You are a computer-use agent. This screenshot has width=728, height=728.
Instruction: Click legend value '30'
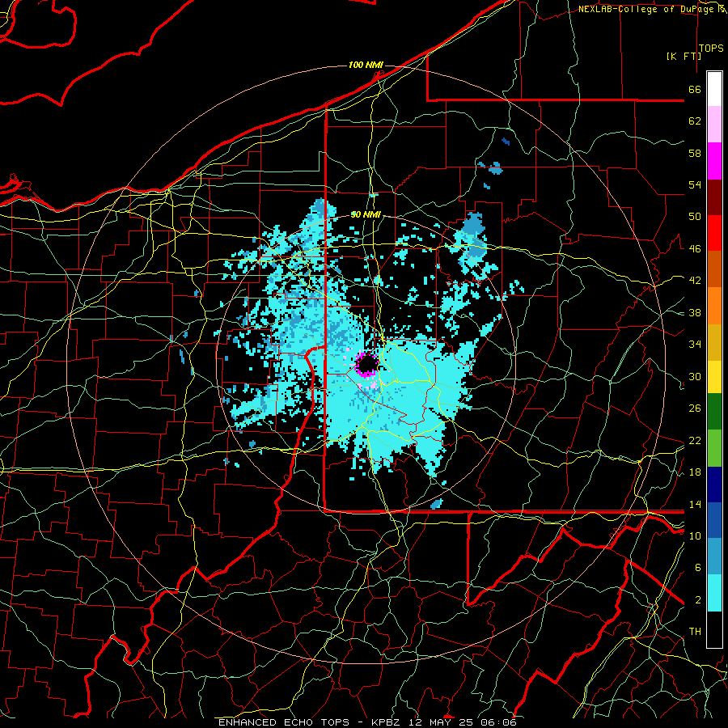pyautogui.click(x=695, y=376)
